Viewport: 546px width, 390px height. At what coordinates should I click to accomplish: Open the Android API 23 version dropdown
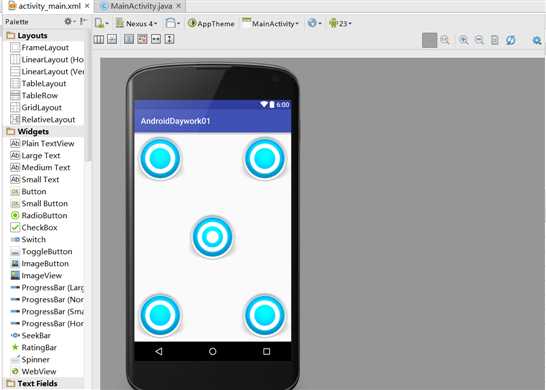click(x=340, y=23)
